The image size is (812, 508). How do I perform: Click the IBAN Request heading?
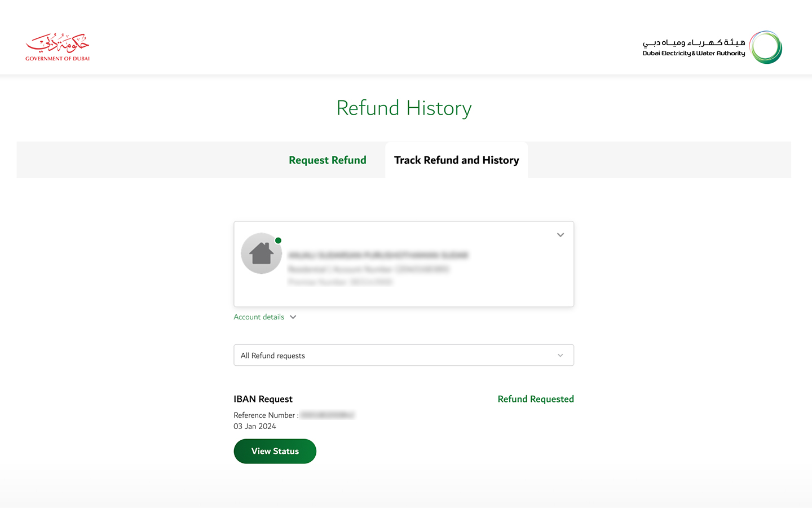[x=263, y=399]
